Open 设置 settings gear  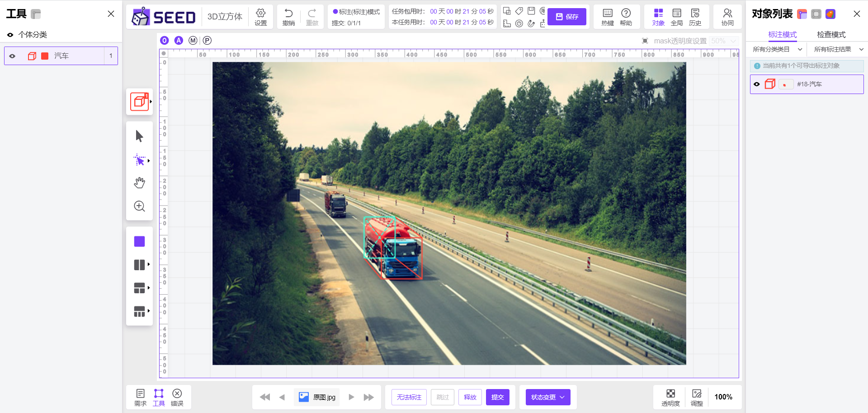(261, 17)
